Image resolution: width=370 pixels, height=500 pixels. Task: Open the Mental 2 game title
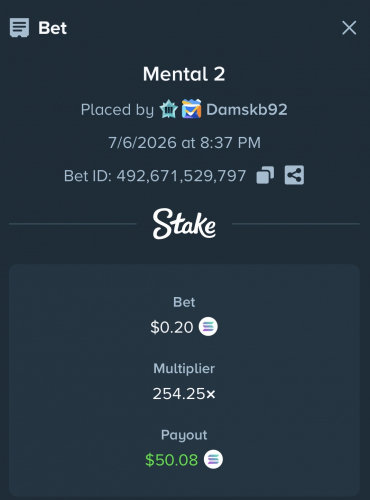(x=184, y=74)
